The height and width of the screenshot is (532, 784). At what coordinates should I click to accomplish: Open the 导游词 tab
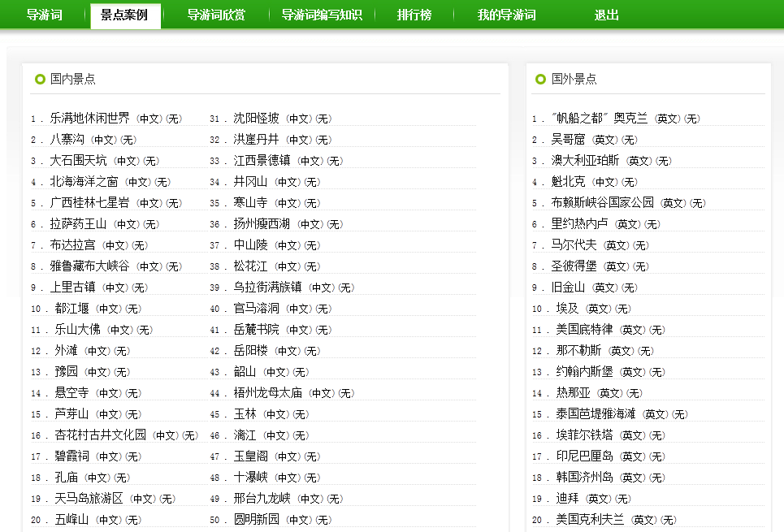[45, 15]
